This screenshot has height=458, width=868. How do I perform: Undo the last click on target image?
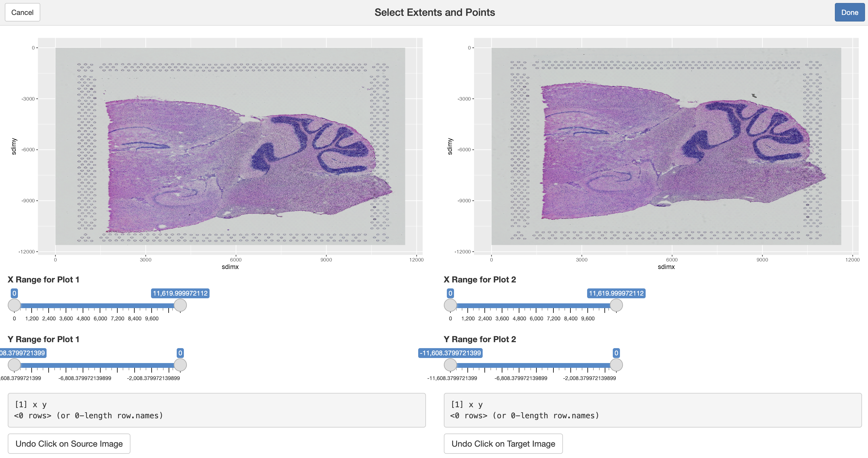point(503,443)
